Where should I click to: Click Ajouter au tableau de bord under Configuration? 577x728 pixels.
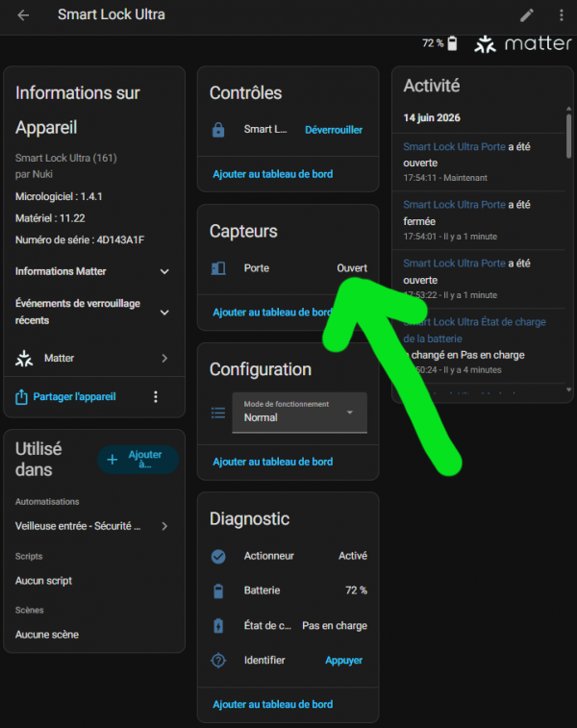tap(272, 462)
